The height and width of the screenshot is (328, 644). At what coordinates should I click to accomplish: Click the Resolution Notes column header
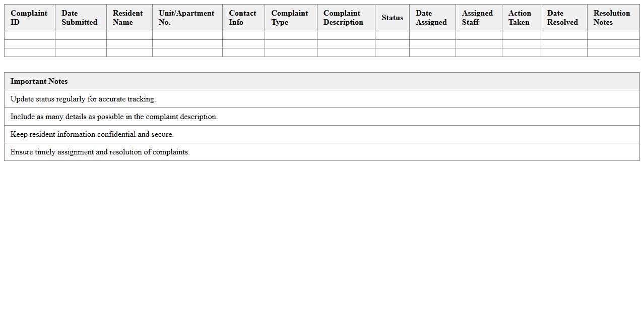point(613,18)
